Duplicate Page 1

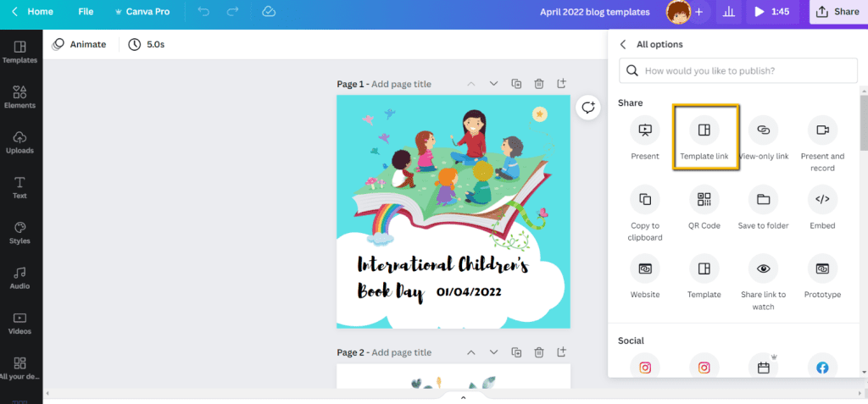[516, 84]
